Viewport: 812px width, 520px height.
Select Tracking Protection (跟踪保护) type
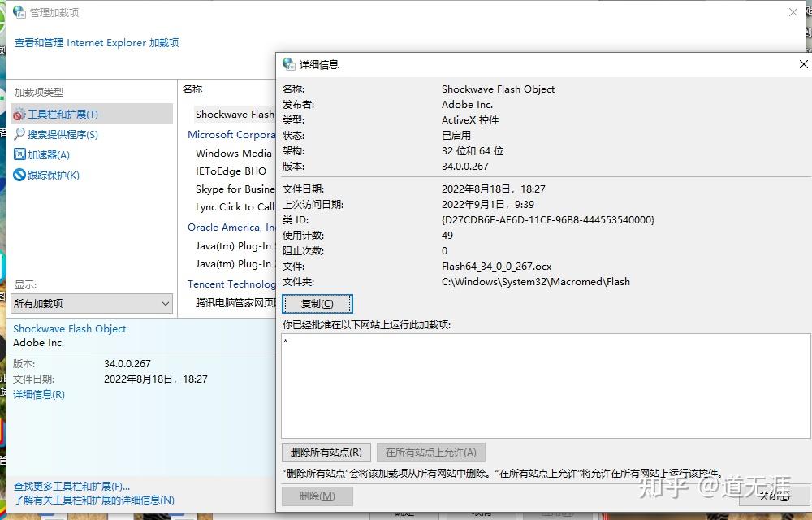[x=54, y=175]
